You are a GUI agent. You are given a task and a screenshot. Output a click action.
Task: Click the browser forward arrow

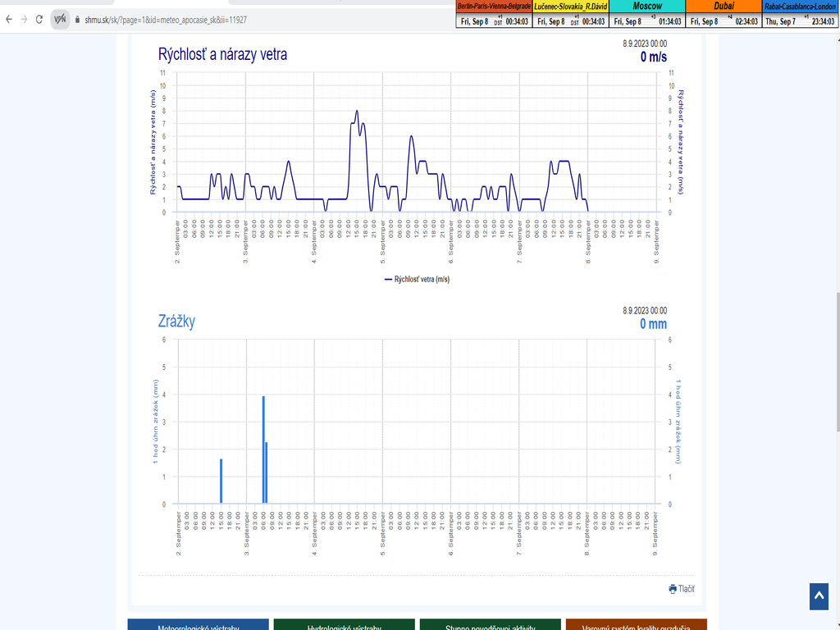pyautogui.click(x=24, y=19)
